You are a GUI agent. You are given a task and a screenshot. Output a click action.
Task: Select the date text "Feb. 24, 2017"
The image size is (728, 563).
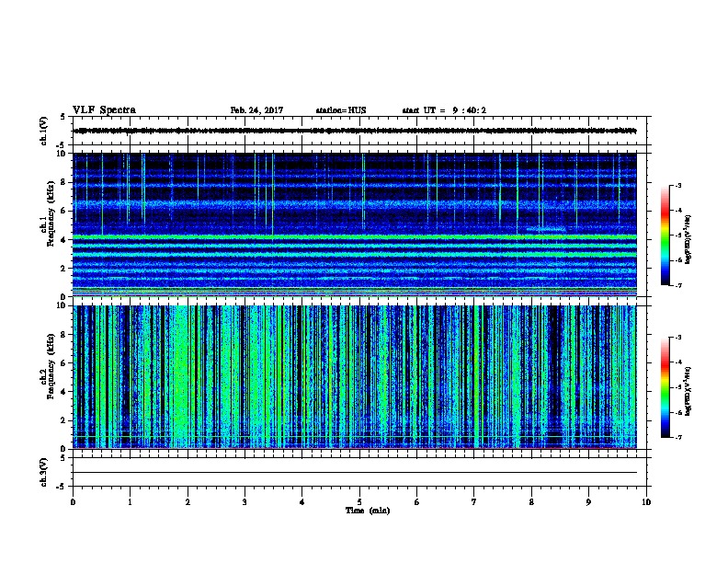(256, 110)
